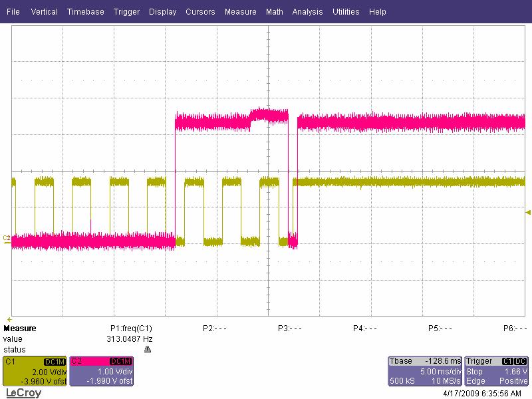Select the P1:freq(C1) measurement label
Viewport: 532px width, 399px height.
pyautogui.click(x=131, y=328)
